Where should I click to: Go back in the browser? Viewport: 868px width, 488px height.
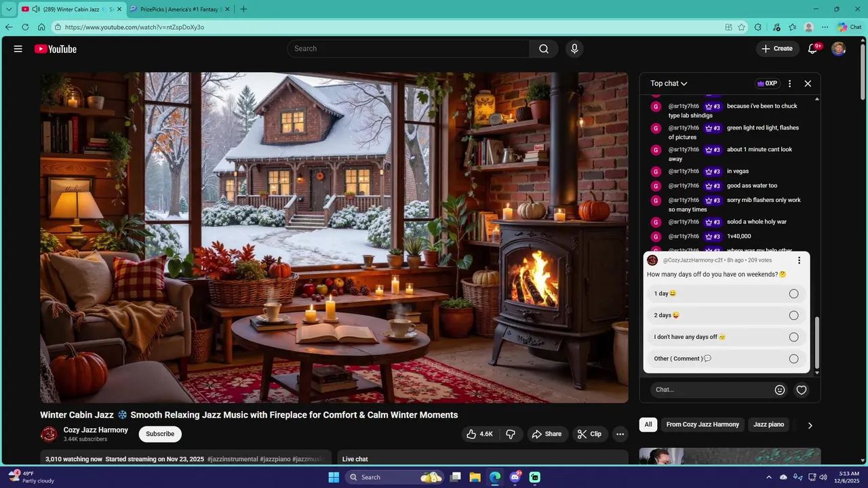[x=9, y=27]
